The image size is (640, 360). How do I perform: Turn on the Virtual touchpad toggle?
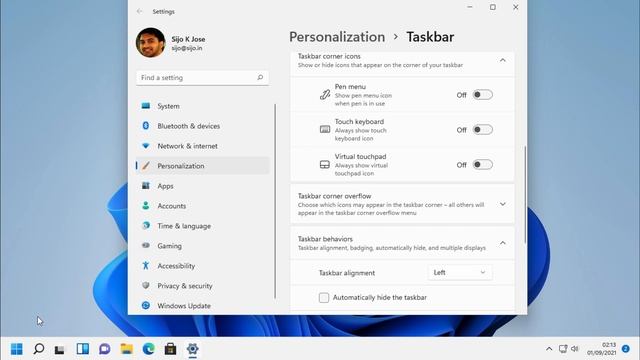482,164
